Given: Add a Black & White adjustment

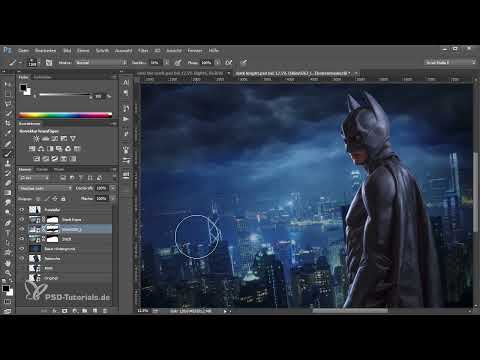Looking at the screenshot, I should click(x=50, y=149).
